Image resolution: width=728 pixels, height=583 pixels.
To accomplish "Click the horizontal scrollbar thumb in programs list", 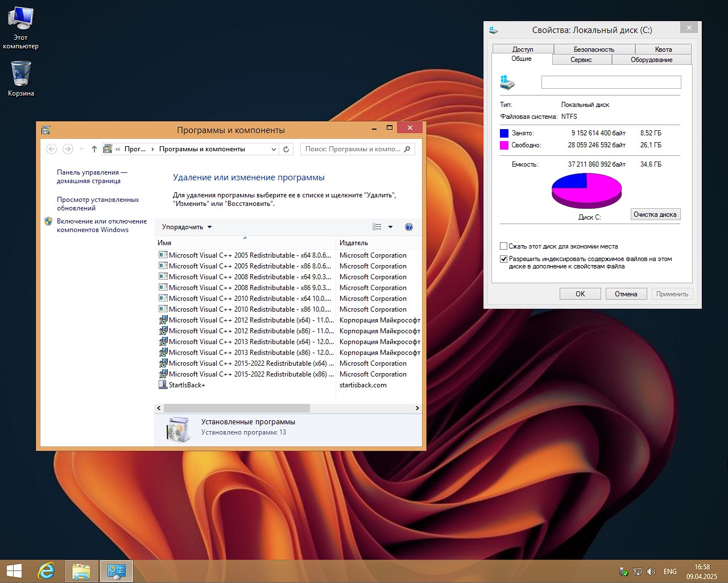I will click(237, 408).
